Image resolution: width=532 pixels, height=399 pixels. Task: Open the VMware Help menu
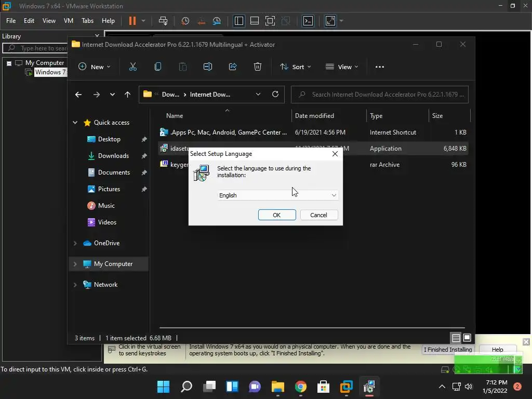pos(108,21)
